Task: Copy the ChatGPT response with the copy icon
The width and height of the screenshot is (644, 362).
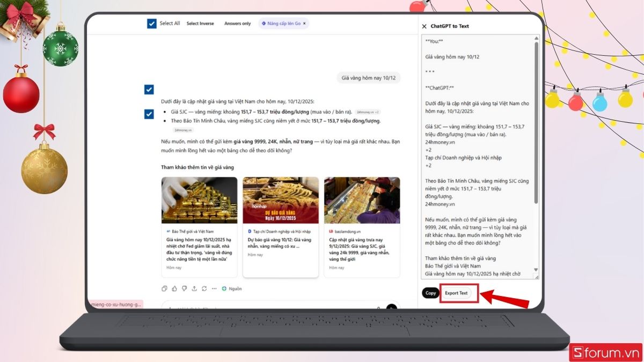Action: pyautogui.click(x=165, y=289)
